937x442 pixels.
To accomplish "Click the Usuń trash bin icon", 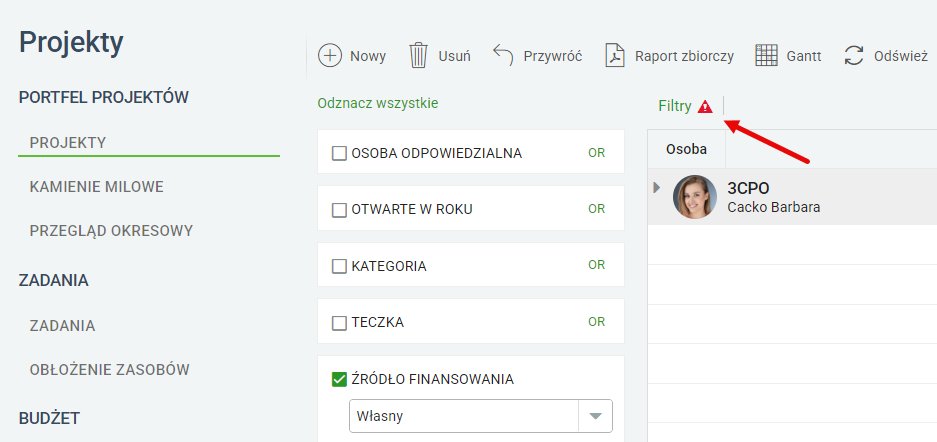I will click(x=418, y=56).
